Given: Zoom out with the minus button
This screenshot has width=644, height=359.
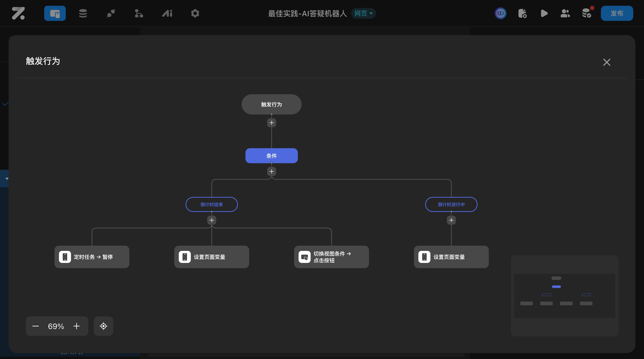Looking at the screenshot, I should [36, 326].
